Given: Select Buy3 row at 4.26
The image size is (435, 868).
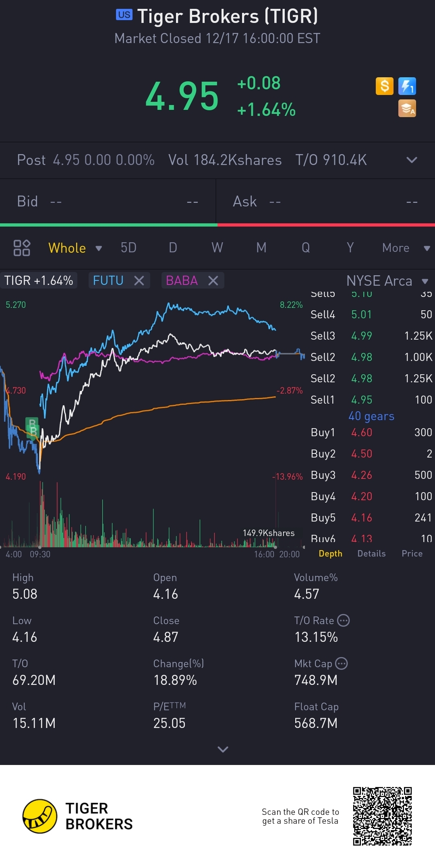Looking at the screenshot, I should point(371,475).
